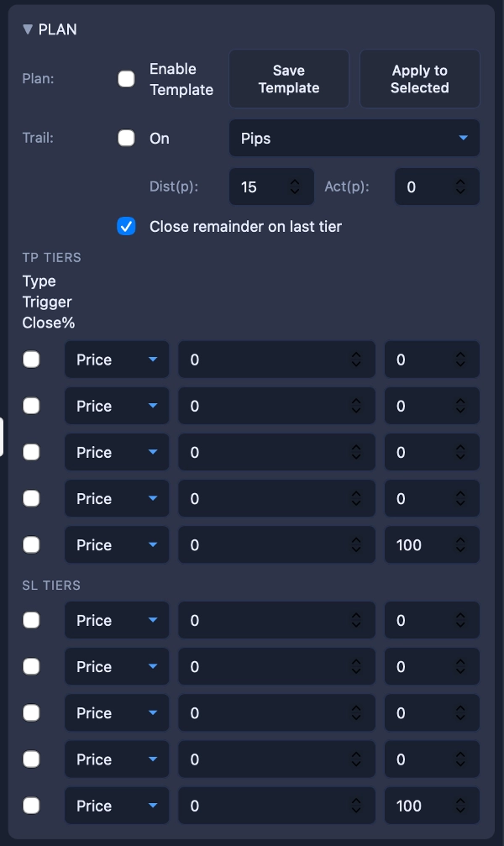
Task: Open the Pips trail unit dropdown
Action: [x=354, y=139]
